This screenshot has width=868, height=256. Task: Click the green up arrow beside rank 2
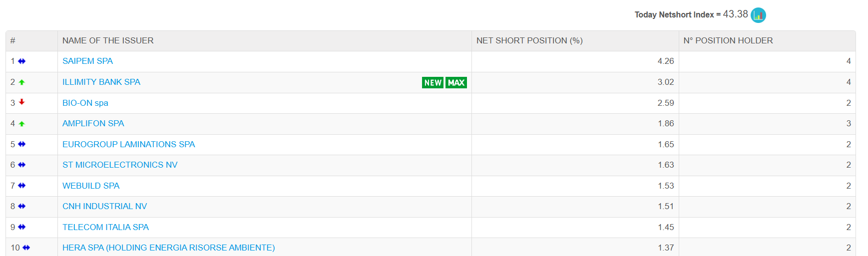click(x=21, y=82)
